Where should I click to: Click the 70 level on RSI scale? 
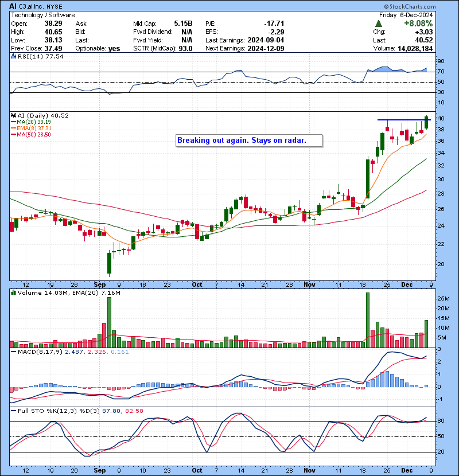[x=441, y=72]
